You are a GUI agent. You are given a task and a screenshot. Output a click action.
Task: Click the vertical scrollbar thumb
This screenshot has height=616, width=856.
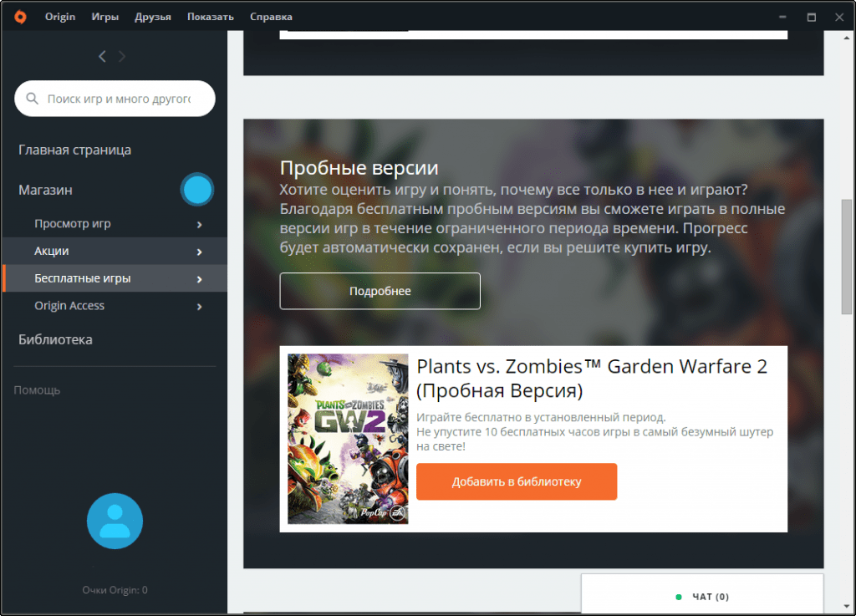pyautogui.click(x=846, y=257)
